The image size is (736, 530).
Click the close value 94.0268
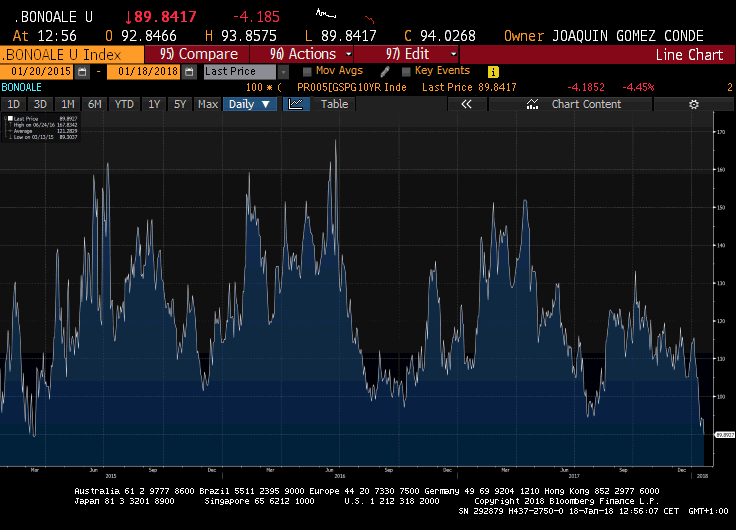tap(448, 36)
